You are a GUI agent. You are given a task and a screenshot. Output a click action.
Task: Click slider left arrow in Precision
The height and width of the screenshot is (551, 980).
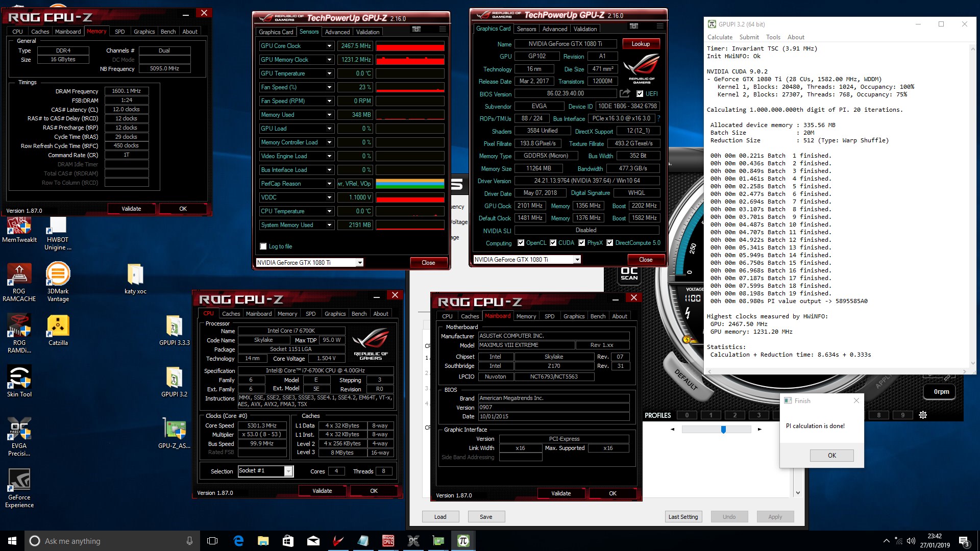672,430
